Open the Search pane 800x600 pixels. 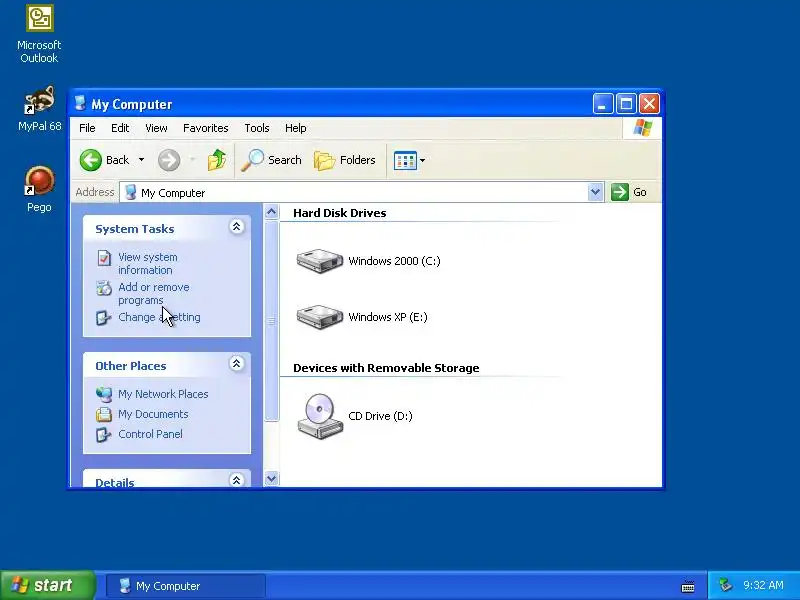tap(271, 160)
